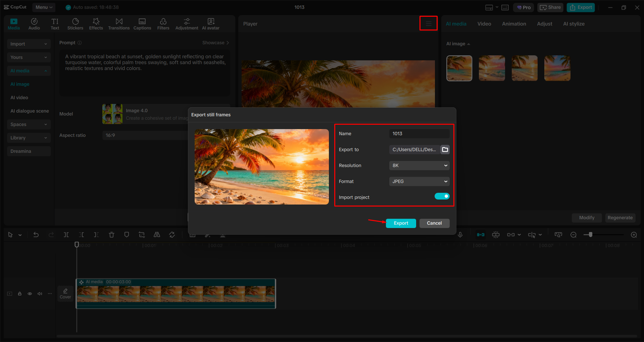Switch to the Animation tab
644x342 pixels.
(514, 23)
